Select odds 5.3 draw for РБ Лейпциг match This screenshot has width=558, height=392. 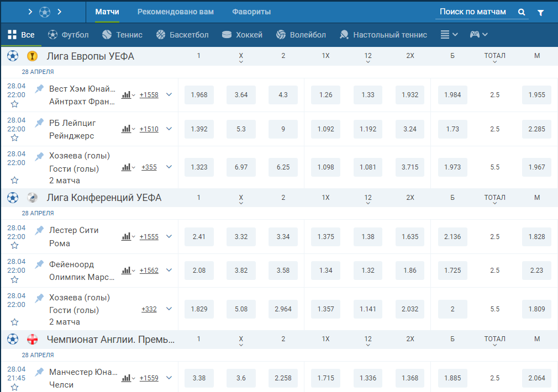(x=241, y=129)
